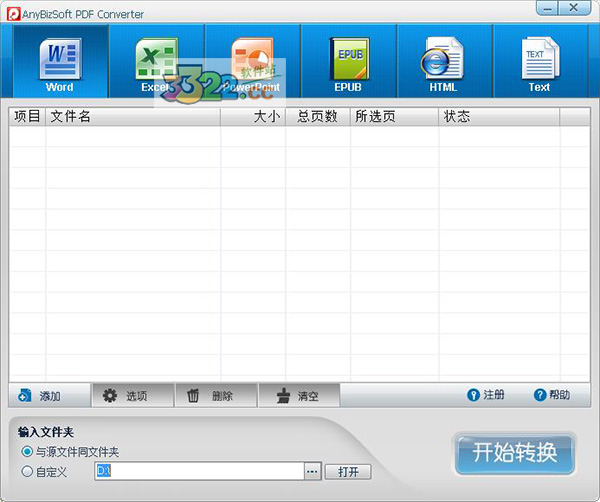Select the Excel conversion format icon
This screenshot has width=600, height=502.
tap(157, 61)
